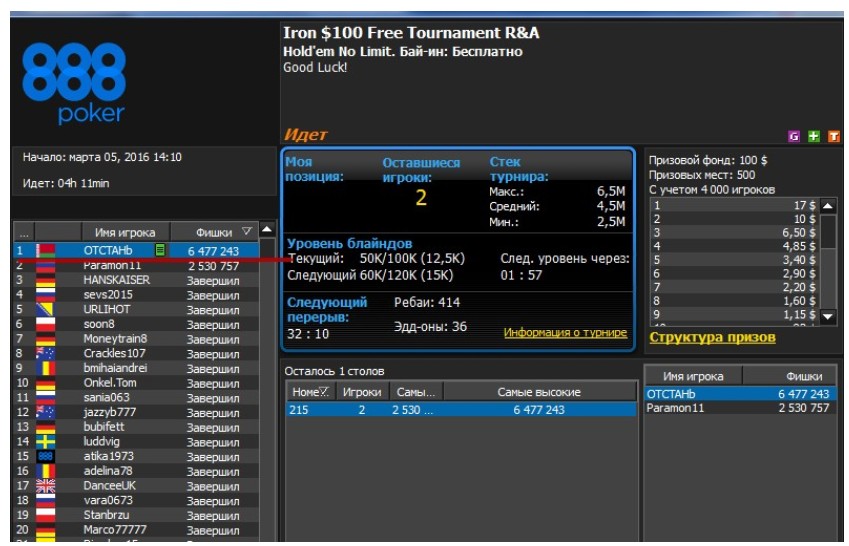Click the Iron $100 Free Tournament R&A title
This screenshot has height=546, width=849.
(412, 33)
